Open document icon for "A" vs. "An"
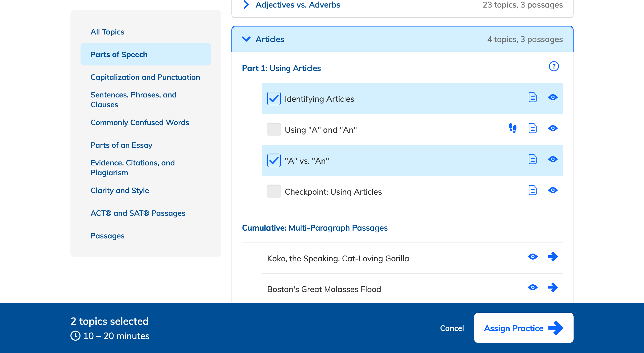 pyautogui.click(x=533, y=159)
